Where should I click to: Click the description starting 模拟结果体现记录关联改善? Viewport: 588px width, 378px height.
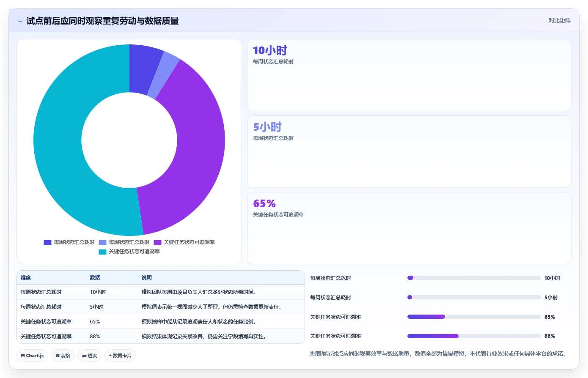click(204, 337)
